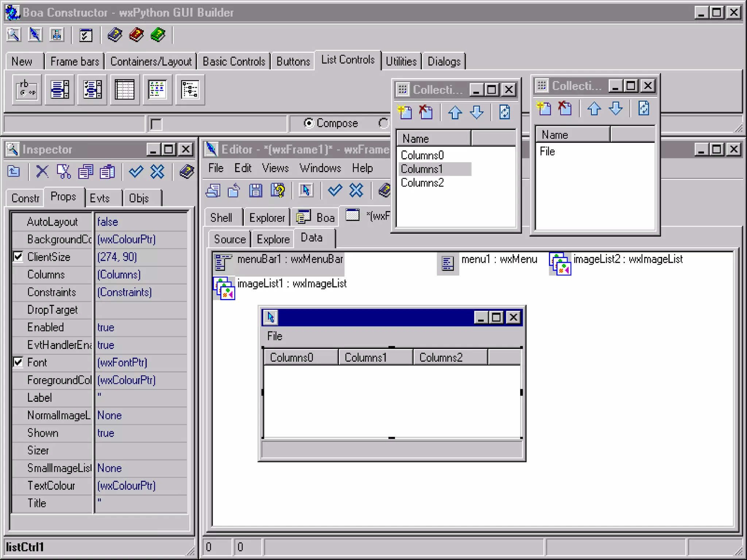Open the Evts tab in Inspector

coord(100,198)
